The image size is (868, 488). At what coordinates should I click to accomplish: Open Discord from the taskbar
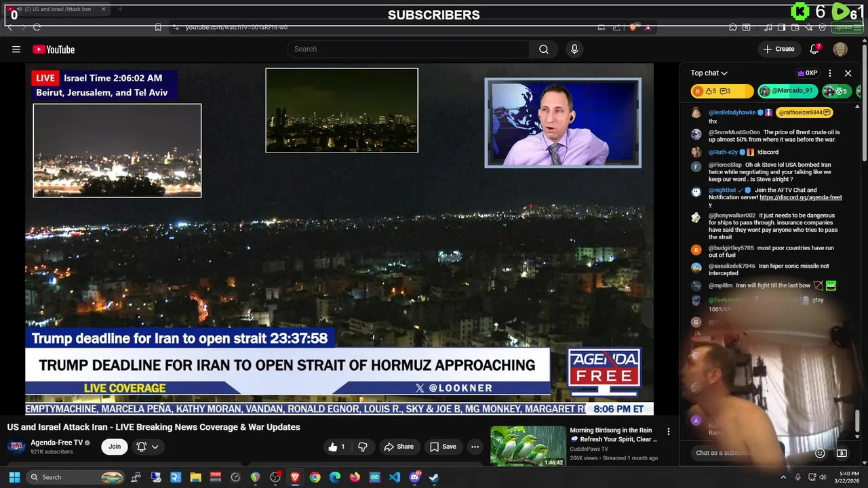pyautogui.click(x=414, y=477)
